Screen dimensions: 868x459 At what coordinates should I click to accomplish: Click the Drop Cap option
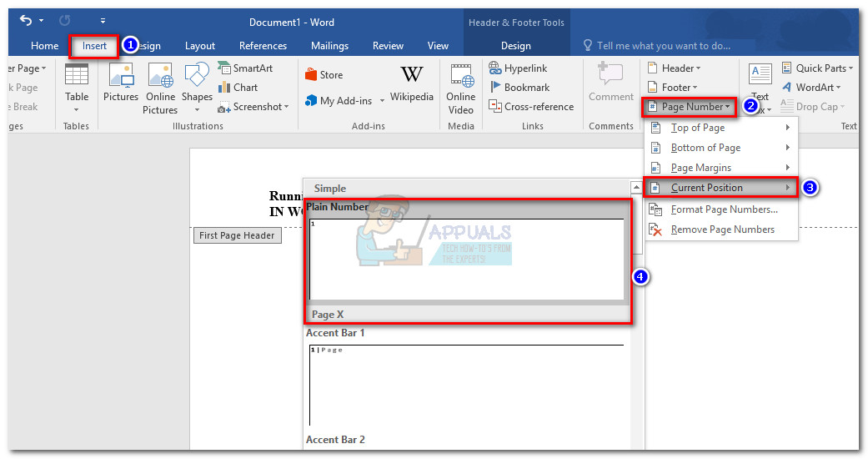point(813,107)
